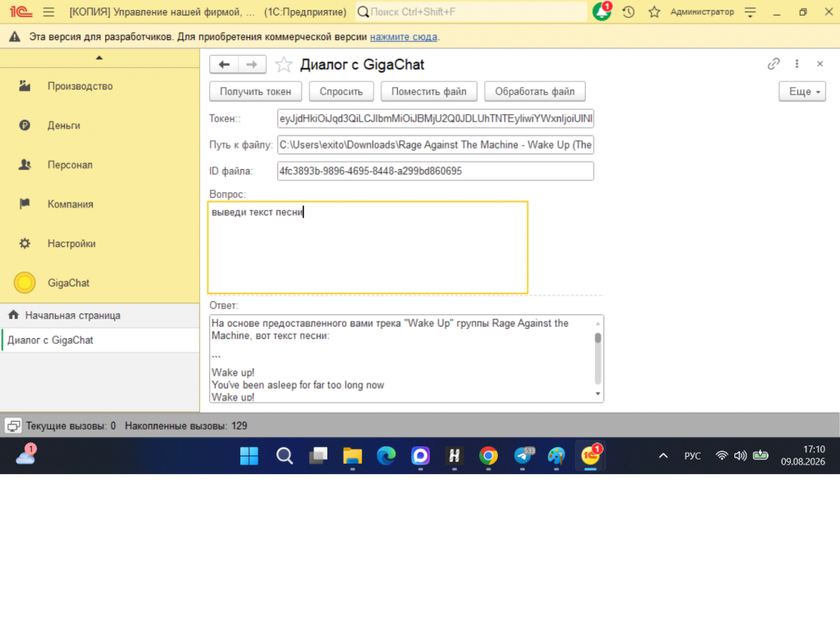Open the Windows Start menu
Image resolution: width=840 pixels, height=626 pixels.
tap(249, 456)
